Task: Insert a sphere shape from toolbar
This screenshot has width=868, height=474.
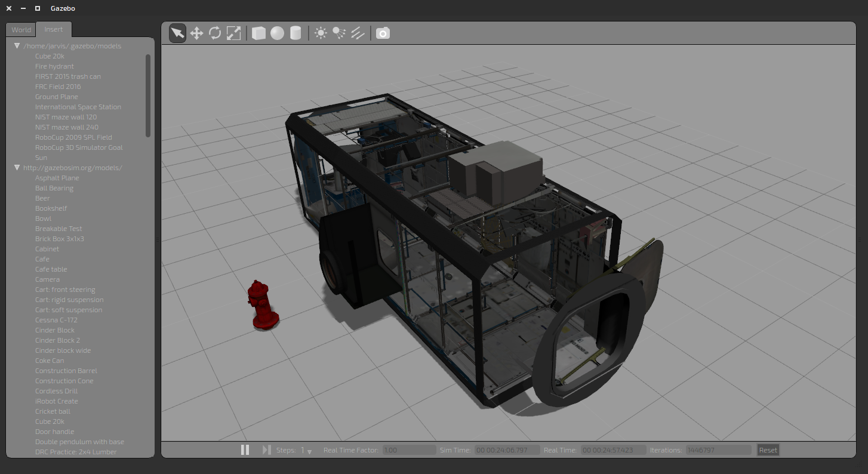Action: point(277,33)
